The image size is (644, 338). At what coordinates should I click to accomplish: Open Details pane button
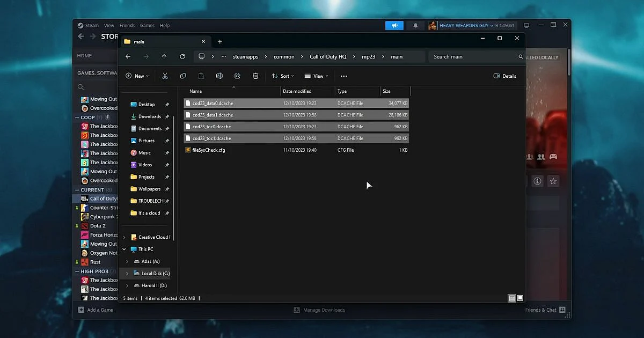pyautogui.click(x=504, y=76)
